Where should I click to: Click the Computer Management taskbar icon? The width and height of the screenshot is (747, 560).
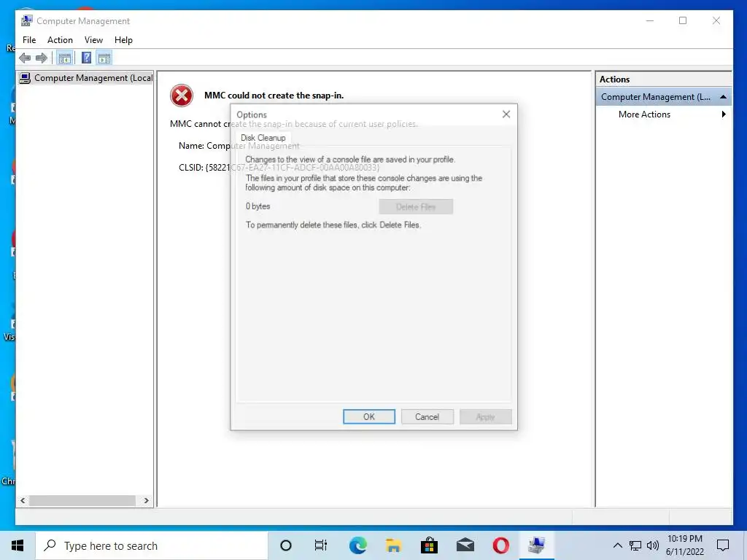coord(536,545)
